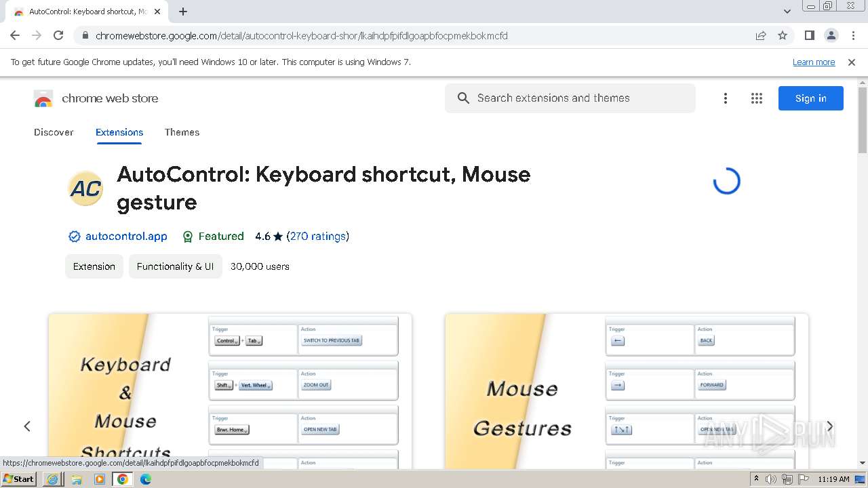The height and width of the screenshot is (488, 868).
Task: Open volume speaker tray icon
Action: pyautogui.click(x=771, y=479)
